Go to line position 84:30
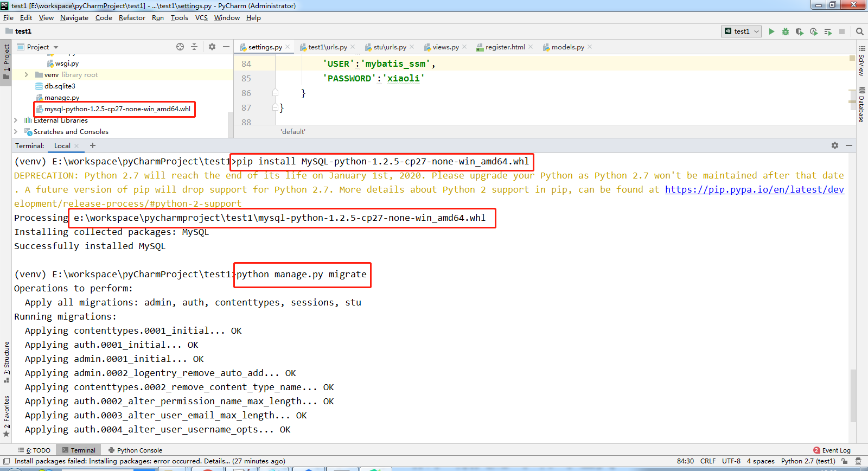This screenshot has width=868, height=471. [x=685, y=461]
